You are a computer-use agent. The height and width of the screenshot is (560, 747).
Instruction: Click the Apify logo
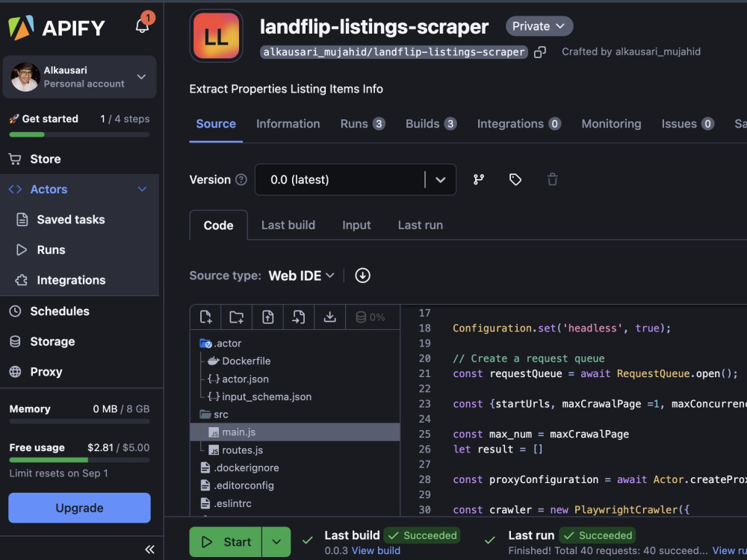point(56,28)
